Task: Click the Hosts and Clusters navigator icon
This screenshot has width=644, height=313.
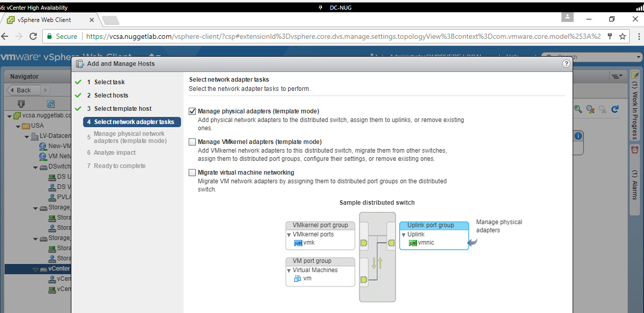Action: click(21, 103)
